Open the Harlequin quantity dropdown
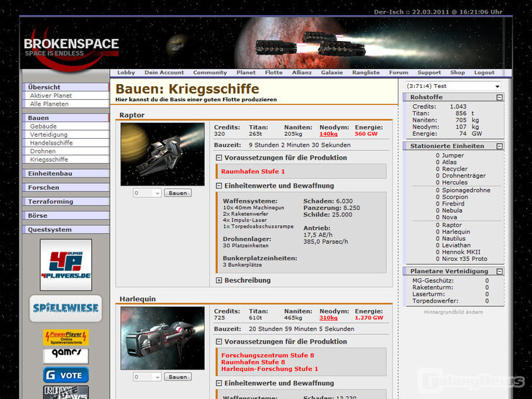The image size is (532, 399). pos(147,377)
